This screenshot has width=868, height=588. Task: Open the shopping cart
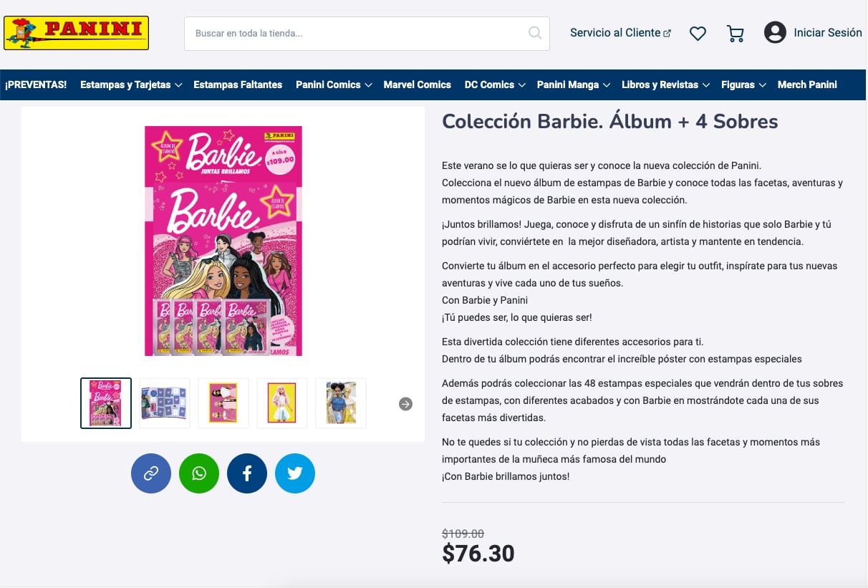click(735, 33)
